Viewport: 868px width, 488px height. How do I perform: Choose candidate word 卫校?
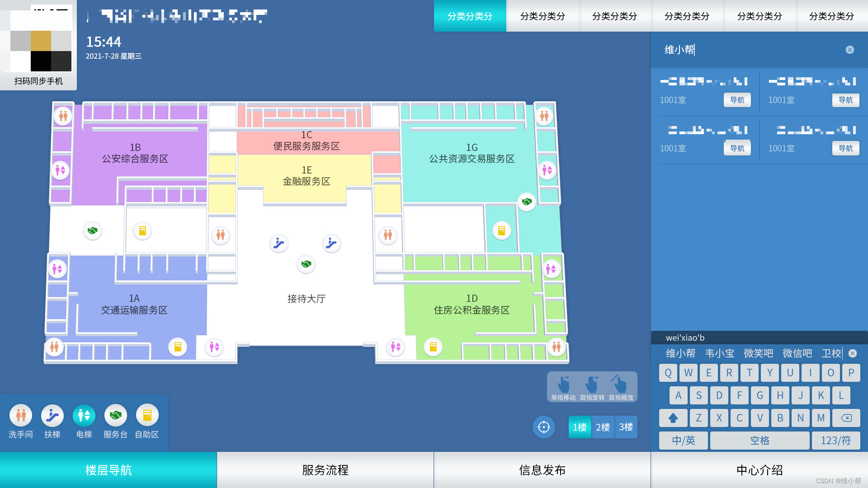click(831, 353)
